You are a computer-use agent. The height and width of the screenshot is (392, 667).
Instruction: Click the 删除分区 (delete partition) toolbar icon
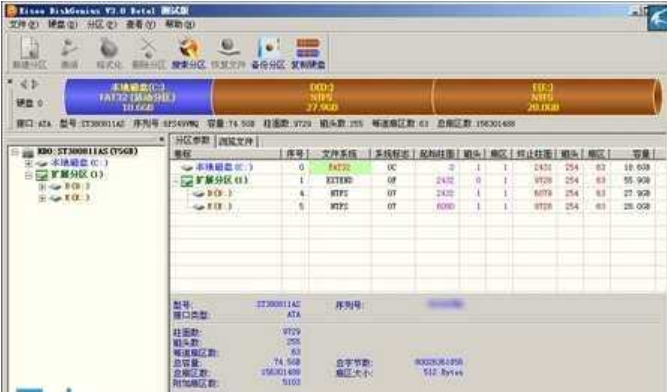point(148,53)
